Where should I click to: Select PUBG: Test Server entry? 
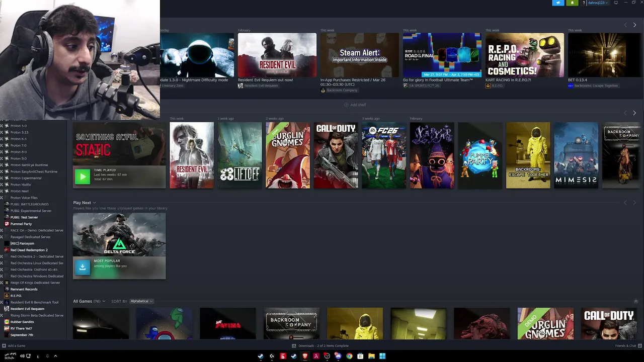coord(24,217)
